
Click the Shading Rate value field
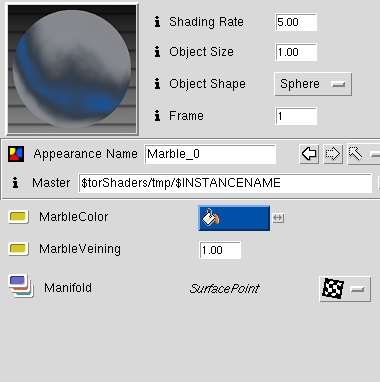296,22
